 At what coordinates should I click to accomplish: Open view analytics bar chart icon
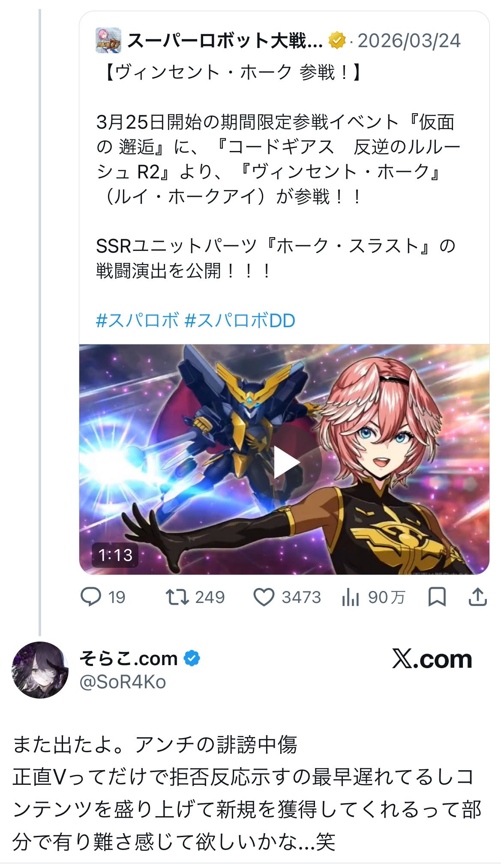(x=350, y=597)
